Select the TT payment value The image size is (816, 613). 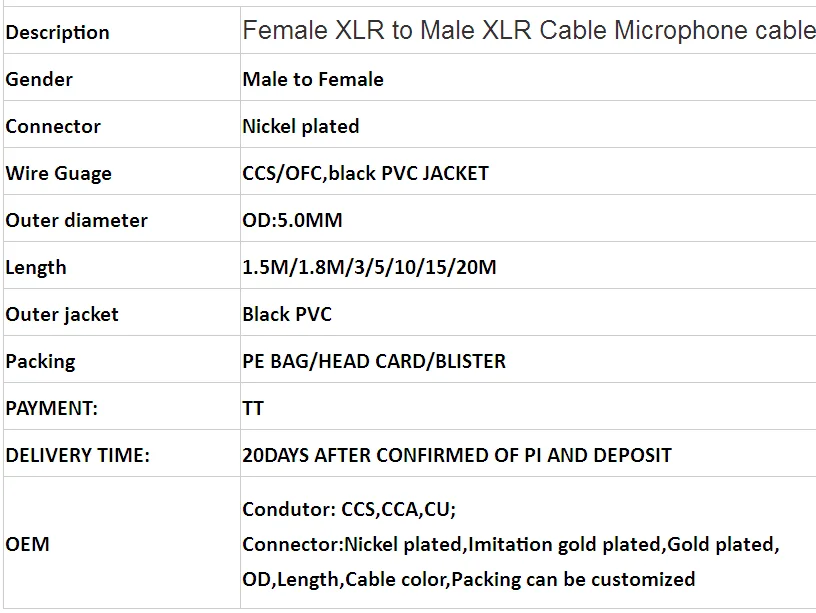coord(253,408)
